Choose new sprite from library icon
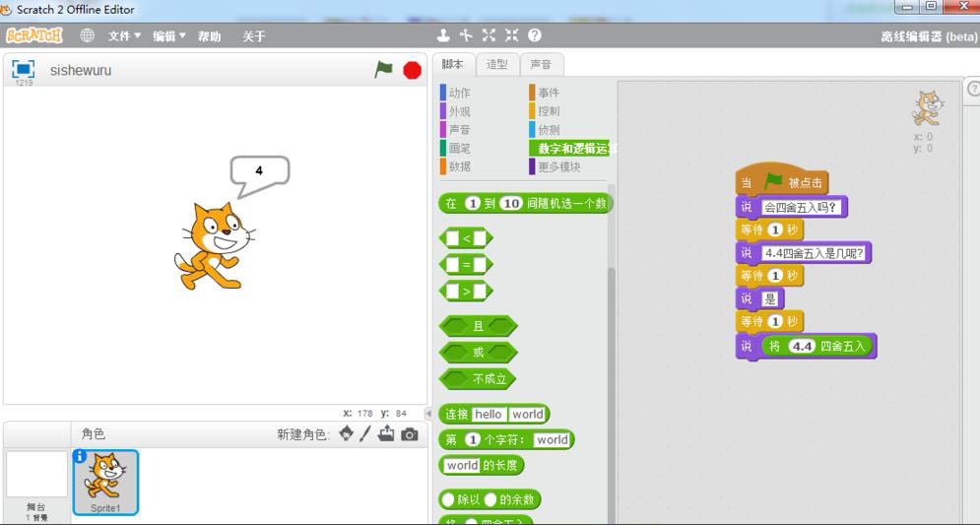 pyautogui.click(x=346, y=434)
